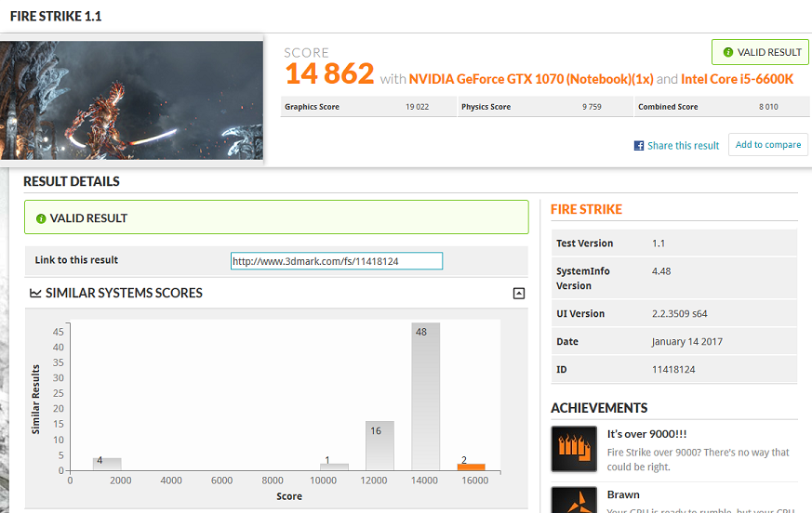Image resolution: width=812 pixels, height=513 pixels.
Task: Click the Combined Score value 8 010
Action: [768, 107]
